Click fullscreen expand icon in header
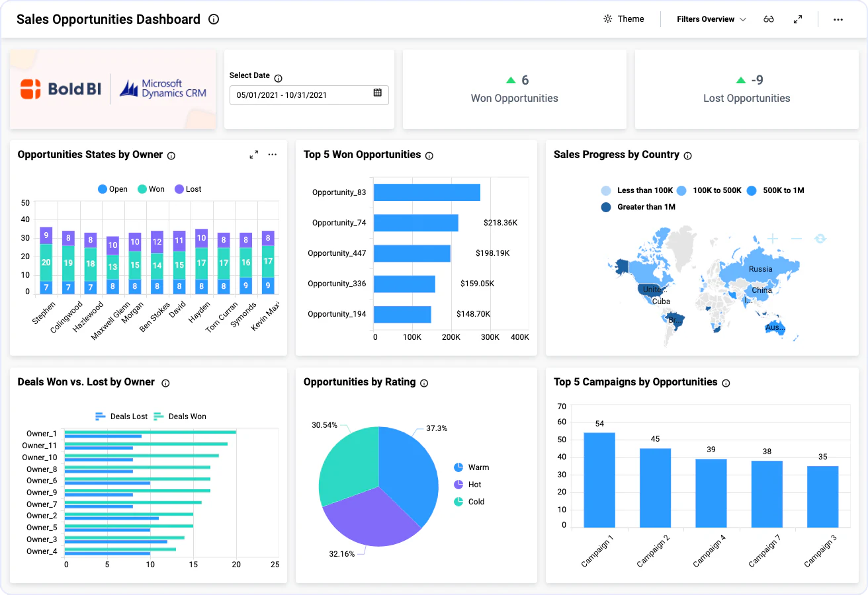Viewport: 868px width, 595px height. coord(798,19)
